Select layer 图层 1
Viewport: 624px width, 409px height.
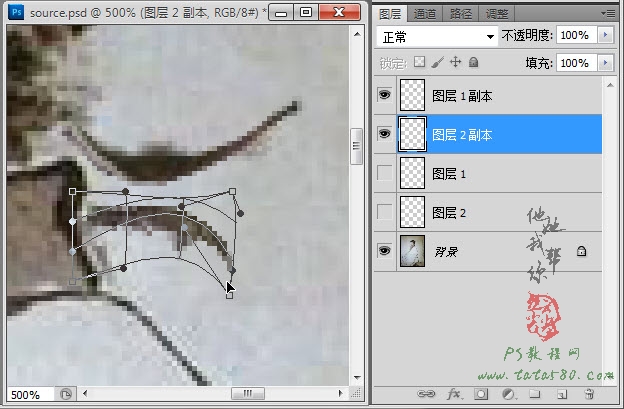click(x=488, y=173)
